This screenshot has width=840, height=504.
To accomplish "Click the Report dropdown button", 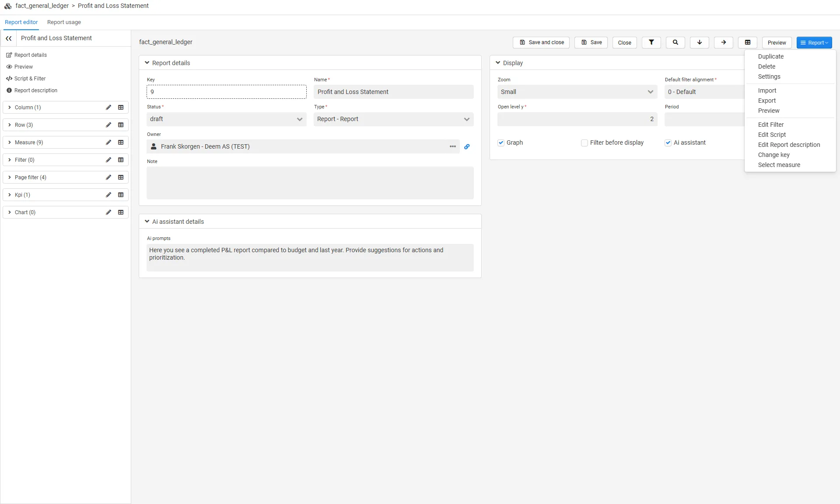I will coord(814,42).
